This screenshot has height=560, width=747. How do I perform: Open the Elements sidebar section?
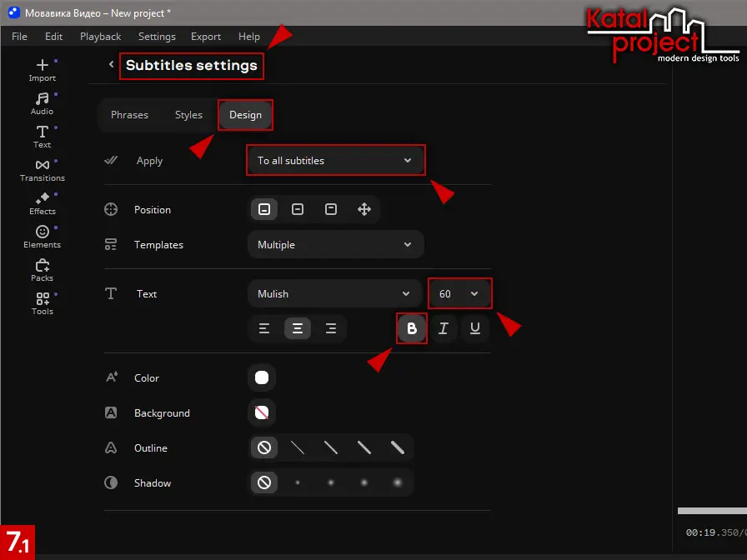tap(42, 237)
